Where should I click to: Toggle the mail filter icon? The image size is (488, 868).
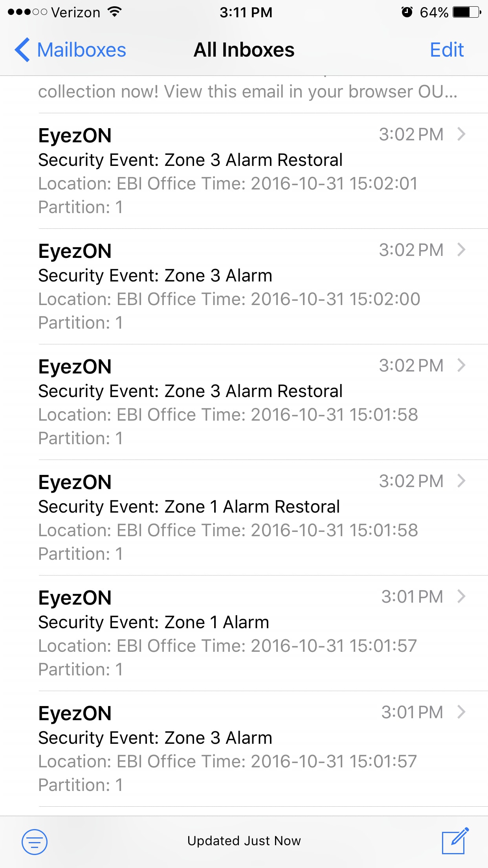point(35,842)
